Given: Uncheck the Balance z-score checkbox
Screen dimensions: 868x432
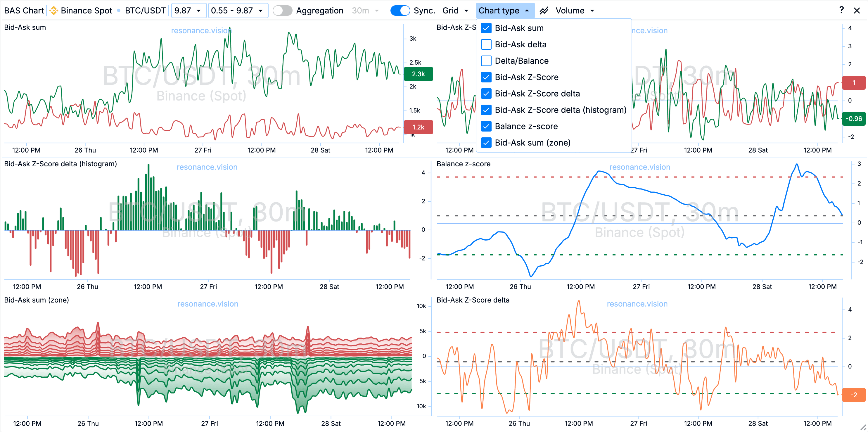Looking at the screenshot, I should coord(486,126).
